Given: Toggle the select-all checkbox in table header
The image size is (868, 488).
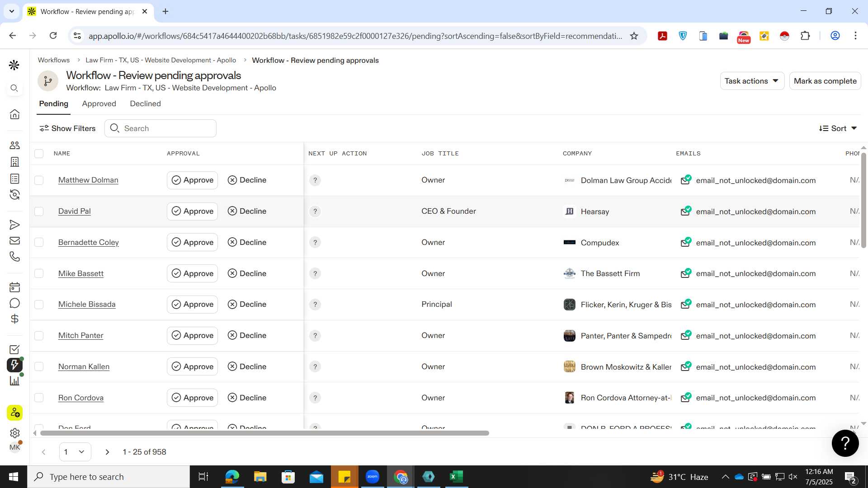Looking at the screenshot, I should (x=39, y=154).
